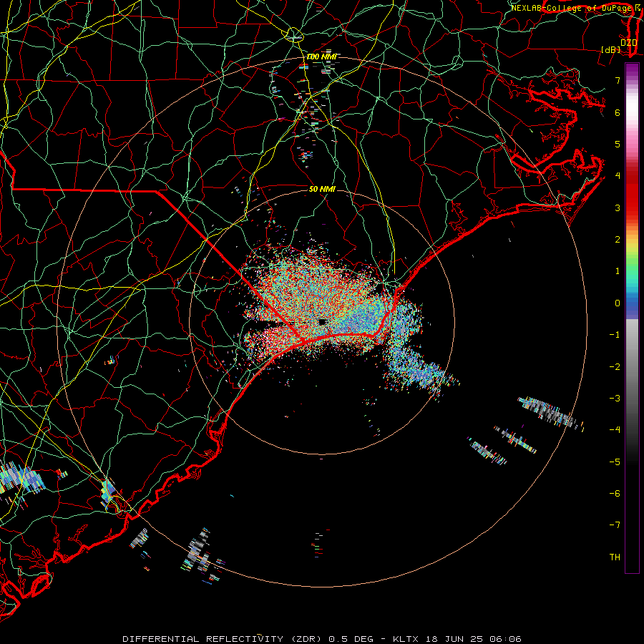Click the -5 value on color scale

[x=615, y=462]
